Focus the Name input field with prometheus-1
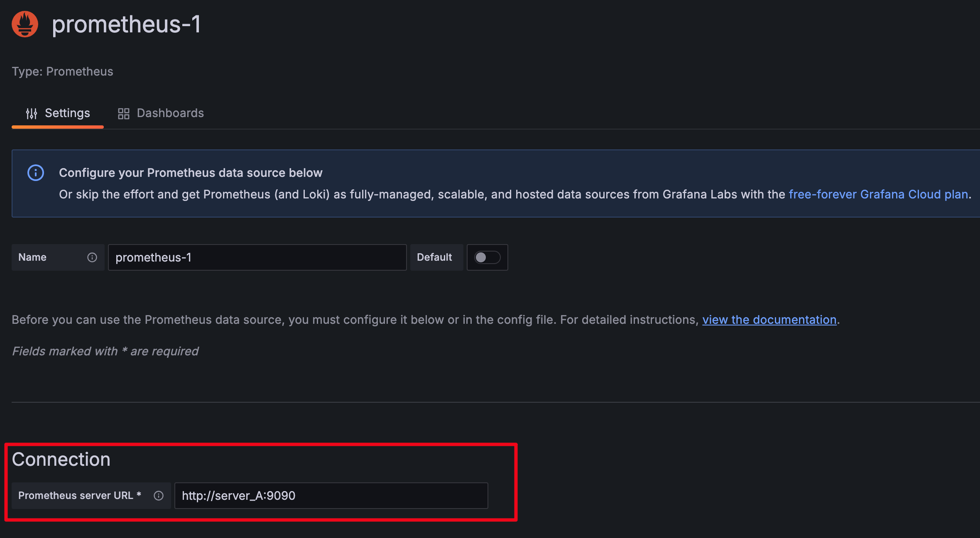 click(x=257, y=257)
